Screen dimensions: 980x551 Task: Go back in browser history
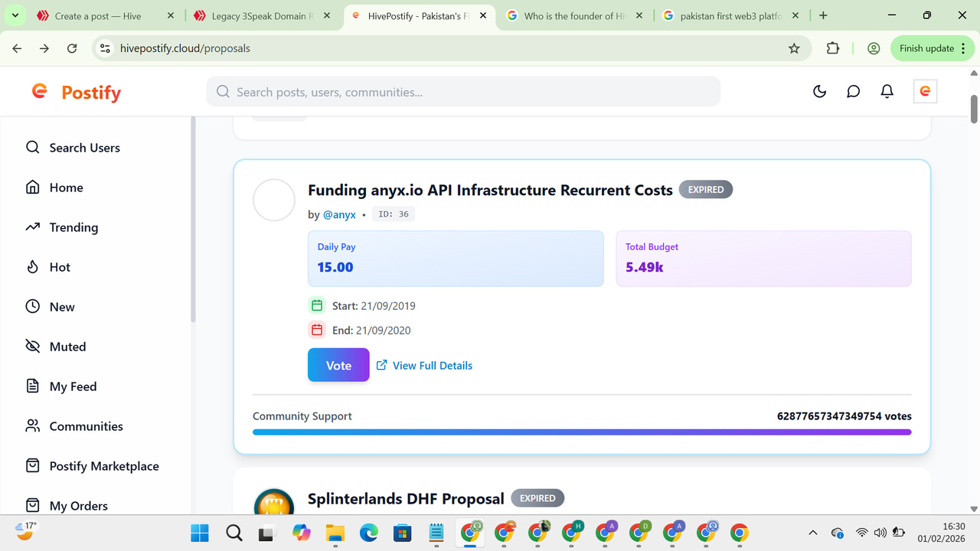point(17,48)
